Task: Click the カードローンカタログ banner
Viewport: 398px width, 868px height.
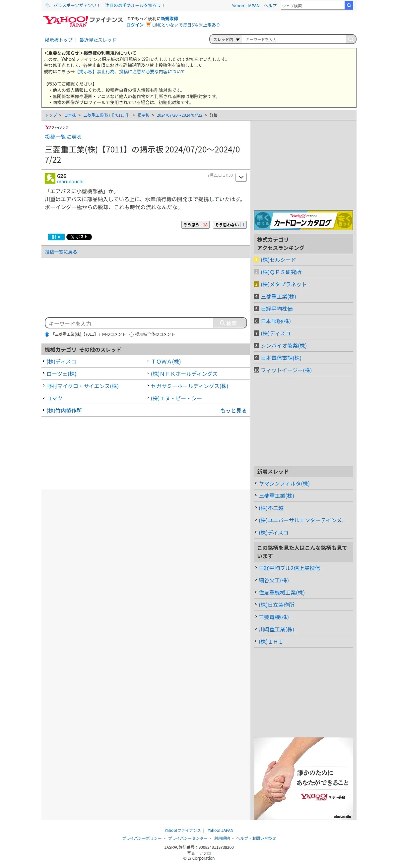Action: [x=303, y=220]
